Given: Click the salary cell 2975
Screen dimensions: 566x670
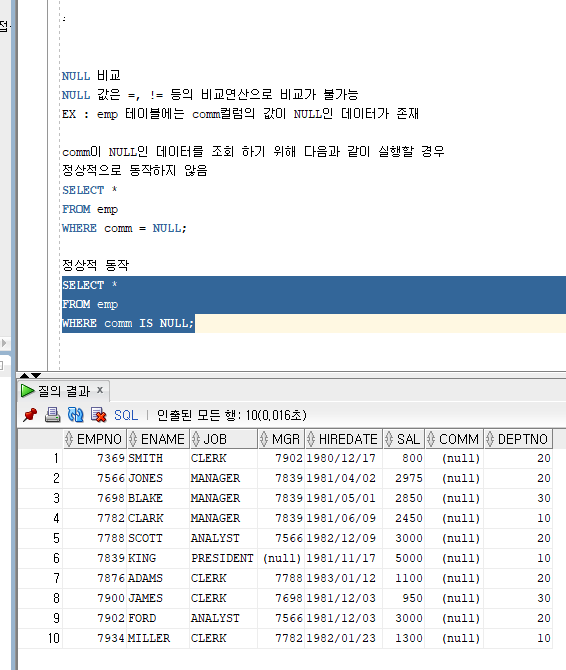Looking at the screenshot, I should pos(403,479).
